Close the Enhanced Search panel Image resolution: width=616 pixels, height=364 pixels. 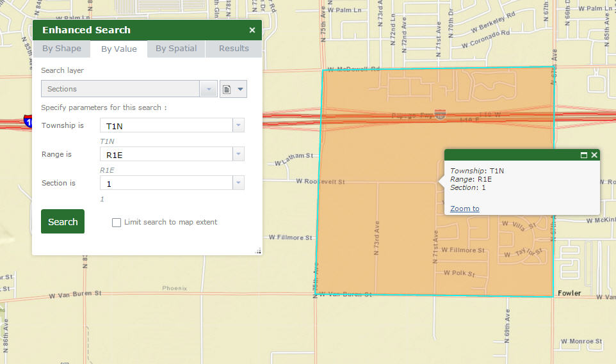coord(252,30)
